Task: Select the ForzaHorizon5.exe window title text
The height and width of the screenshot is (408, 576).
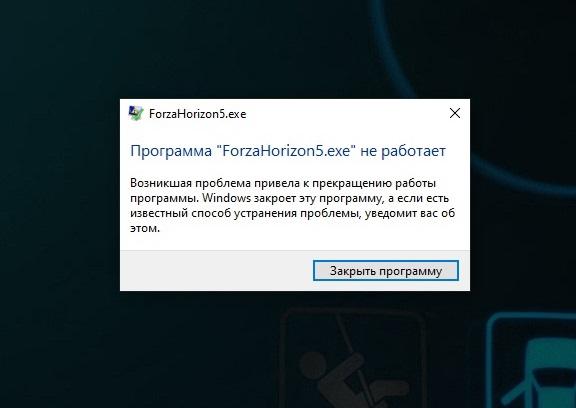Action: (198, 114)
